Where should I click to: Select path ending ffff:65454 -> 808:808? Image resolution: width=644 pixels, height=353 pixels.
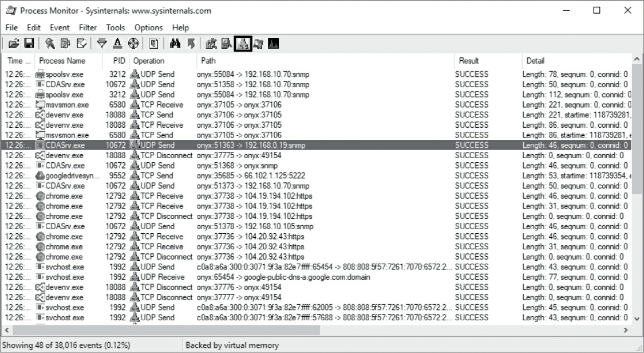pyautogui.click(x=324, y=267)
